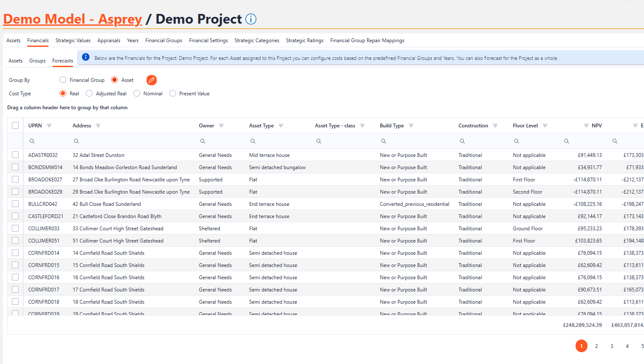Go to page 2 of results
The image size is (644, 364).
(x=596, y=346)
